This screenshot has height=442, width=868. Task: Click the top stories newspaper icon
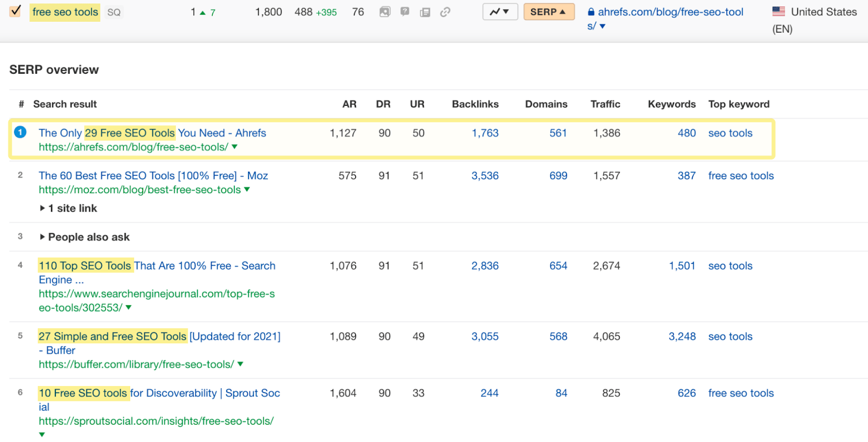tap(425, 12)
